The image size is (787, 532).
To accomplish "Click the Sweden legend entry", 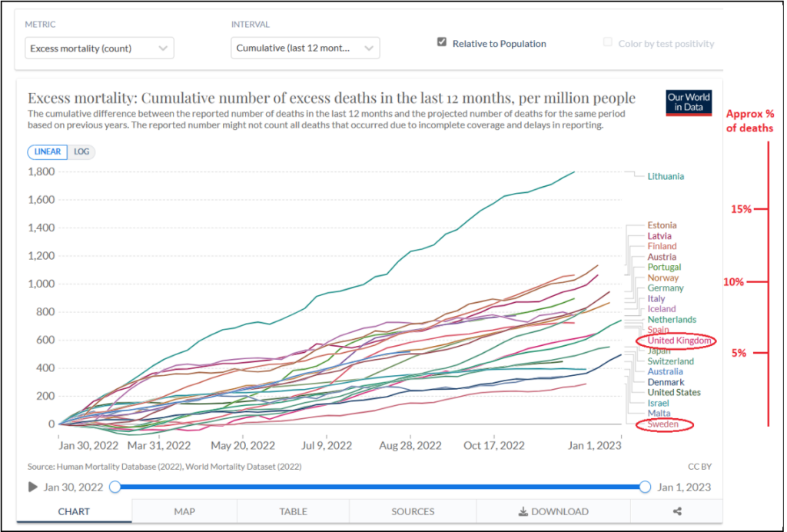I will click(662, 424).
